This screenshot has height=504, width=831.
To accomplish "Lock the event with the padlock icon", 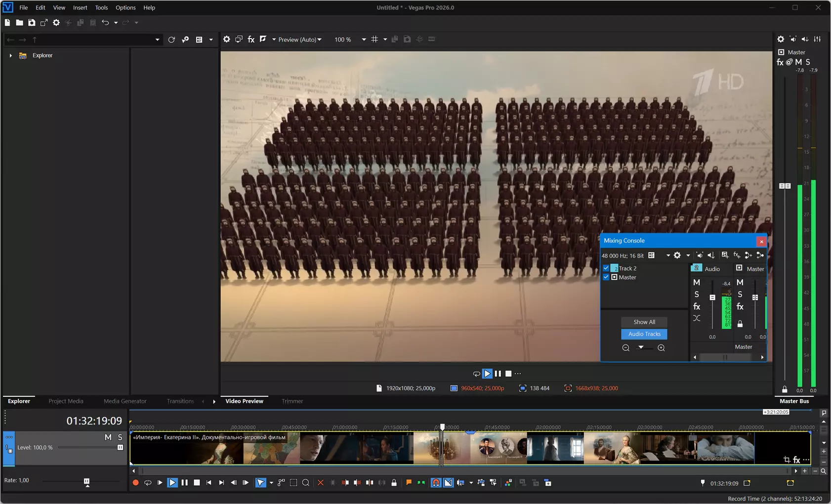I will pyautogui.click(x=394, y=483).
